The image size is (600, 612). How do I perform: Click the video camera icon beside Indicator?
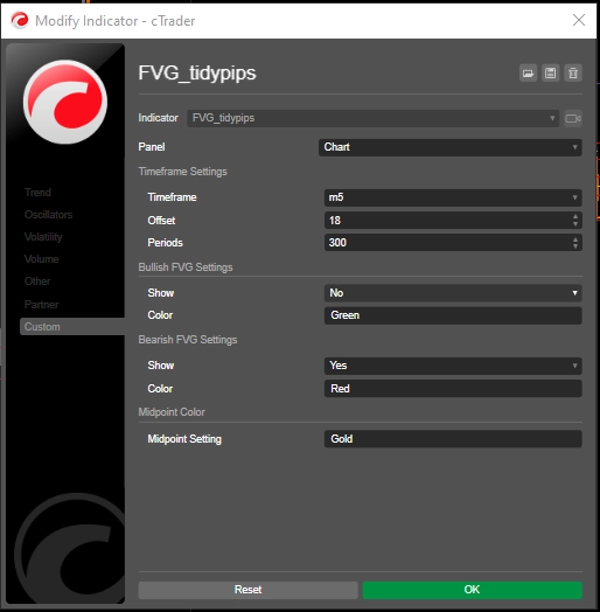(x=573, y=118)
